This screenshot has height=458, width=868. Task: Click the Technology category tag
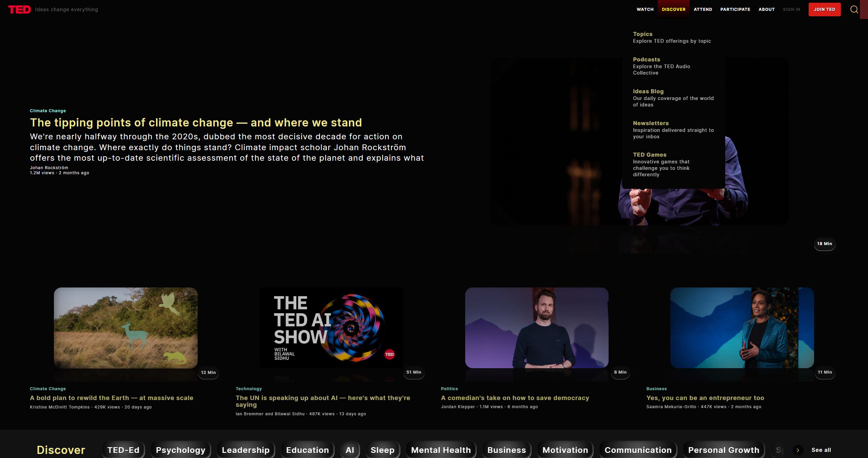click(249, 389)
